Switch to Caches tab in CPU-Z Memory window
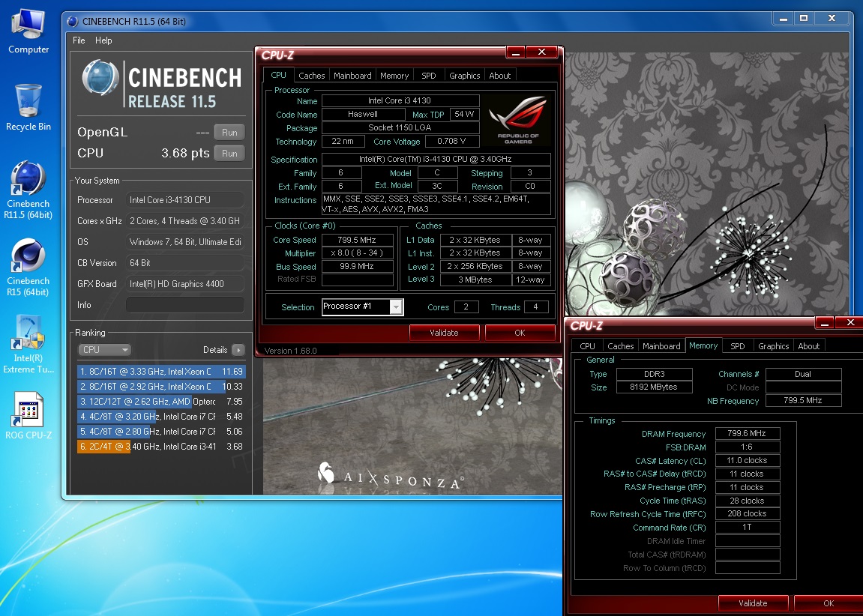Screen dimensions: 863x616 (x=620, y=346)
